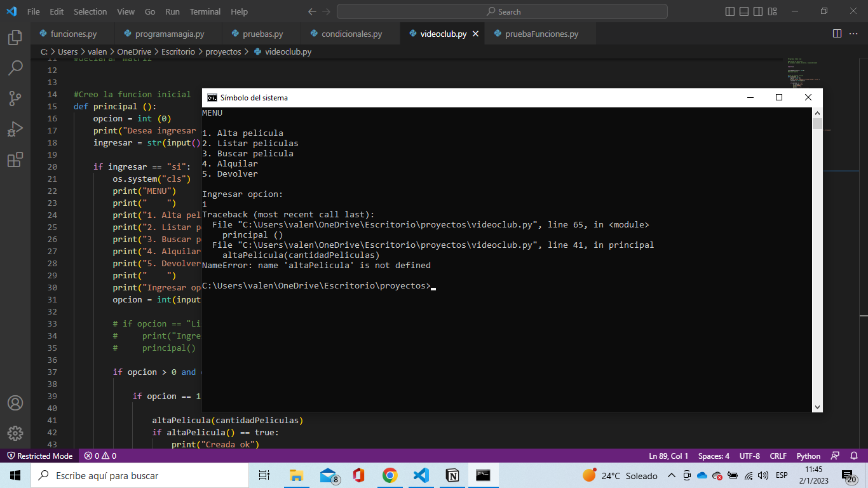
Task: Open the Extensions view
Action: [15, 159]
